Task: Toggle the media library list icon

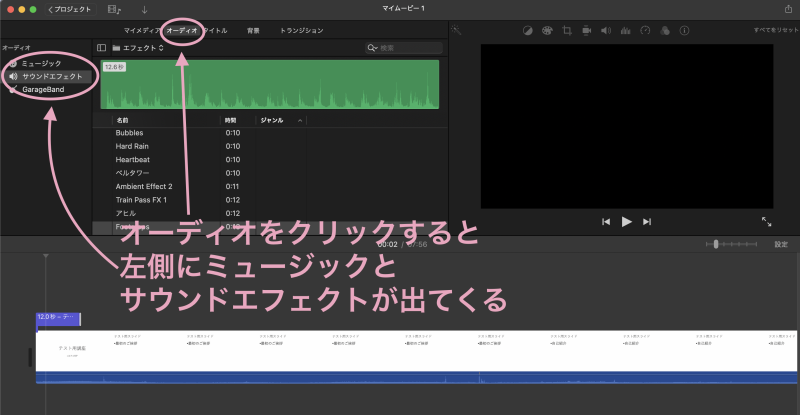Action: pos(114,9)
